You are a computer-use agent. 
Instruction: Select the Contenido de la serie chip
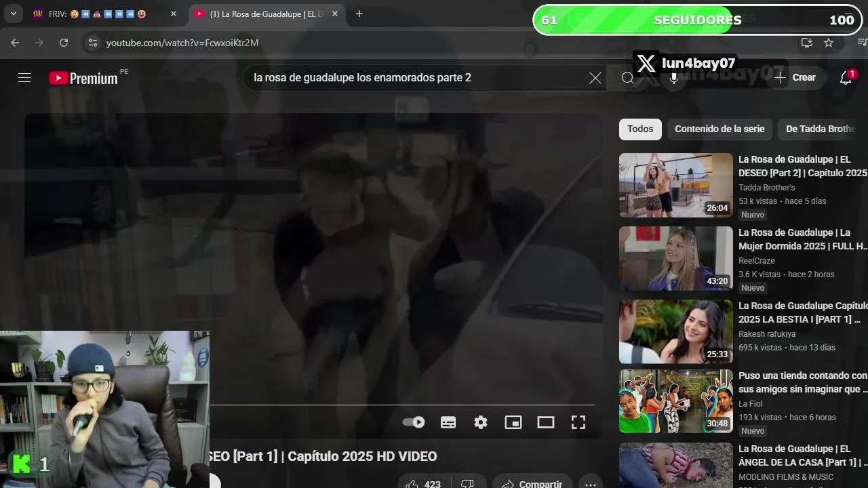pyautogui.click(x=719, y=129)
